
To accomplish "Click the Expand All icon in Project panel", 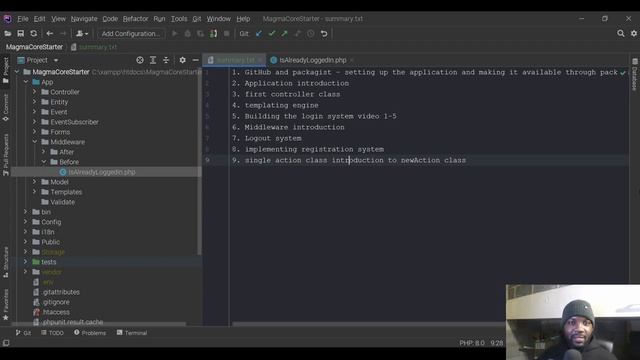I will point(153,60).
